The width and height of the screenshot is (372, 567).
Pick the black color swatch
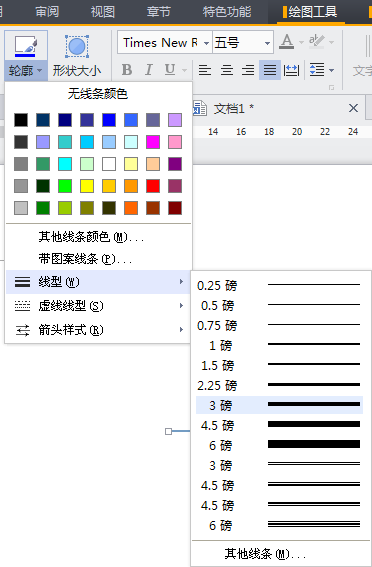click(21, 120)
